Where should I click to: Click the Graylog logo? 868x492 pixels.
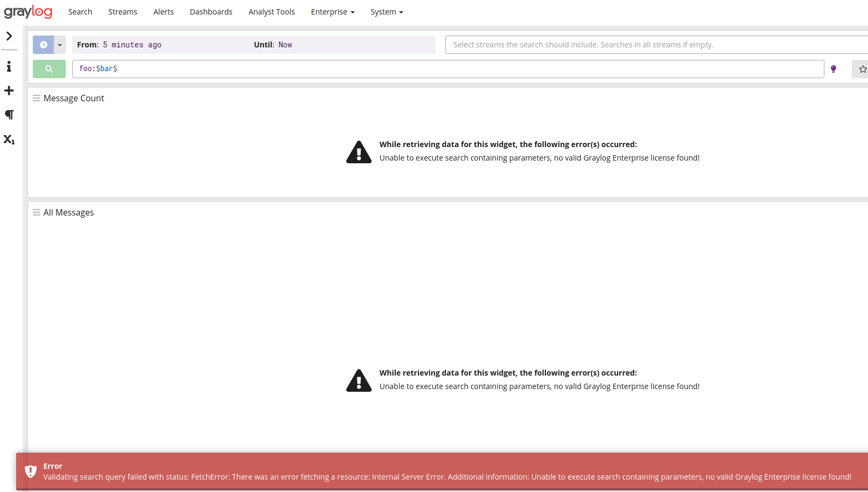(28, 11)
